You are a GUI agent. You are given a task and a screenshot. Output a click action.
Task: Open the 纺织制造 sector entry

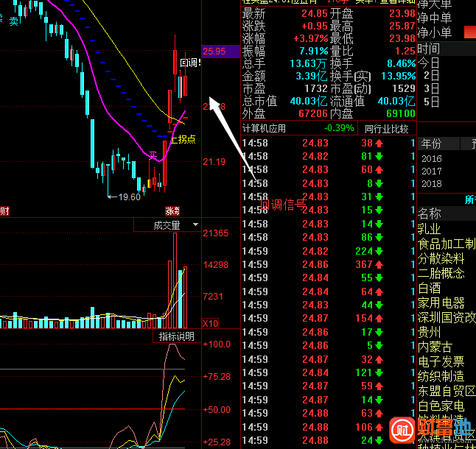pos(441,377)
